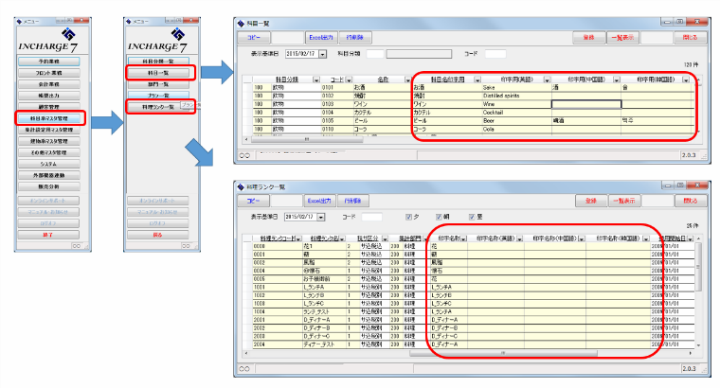Open 会計業務 in the first menu
Viewport: 720px width, 388px height.
coord(49,84)
